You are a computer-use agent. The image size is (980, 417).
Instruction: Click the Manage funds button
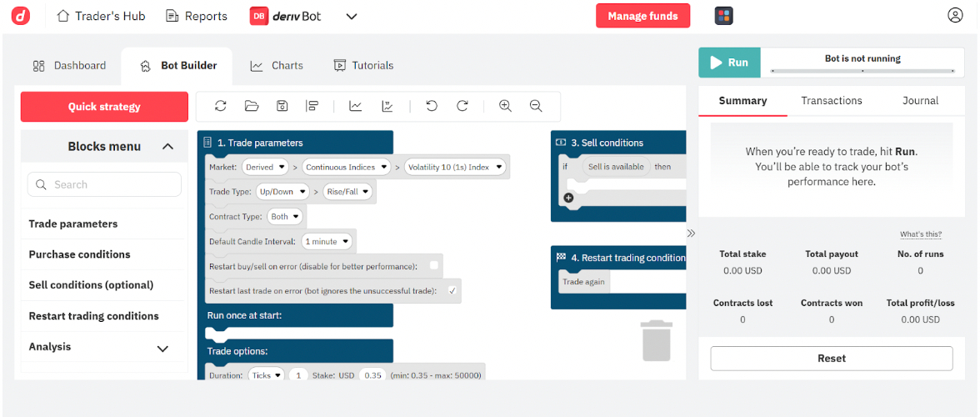[x=642, y=16]
